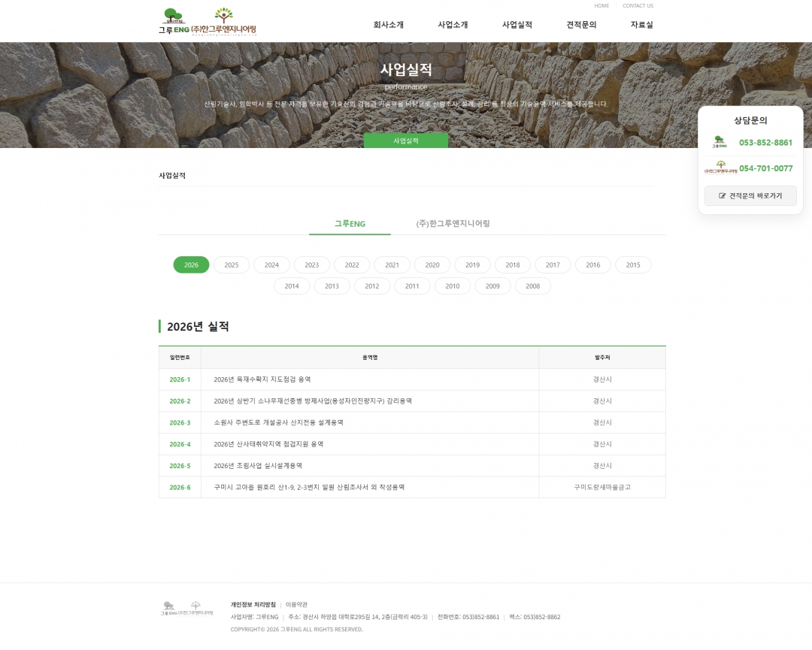Click the 일련번호 column header
Viewport: 812px width, 650px height.
(x=180, y=358)
